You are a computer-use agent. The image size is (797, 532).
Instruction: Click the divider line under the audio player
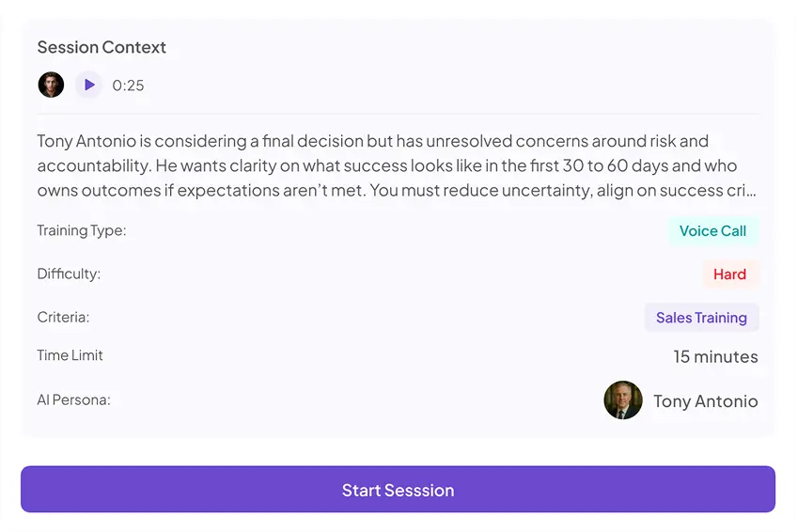pos(398,114)
